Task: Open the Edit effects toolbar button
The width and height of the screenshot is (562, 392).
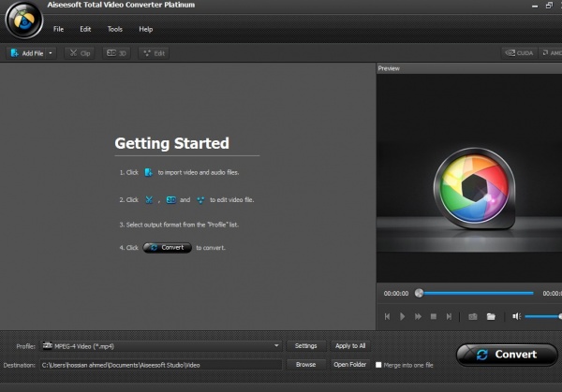Action: click(154, 53)
